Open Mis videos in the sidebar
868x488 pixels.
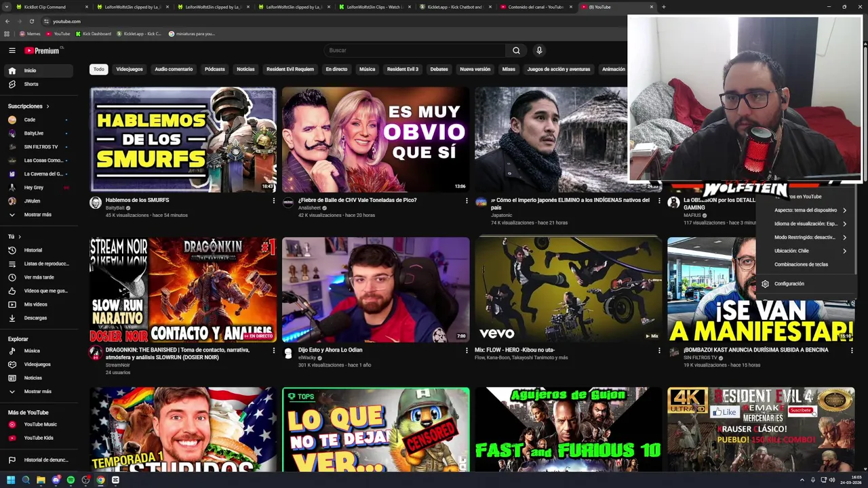coord(39,304)
